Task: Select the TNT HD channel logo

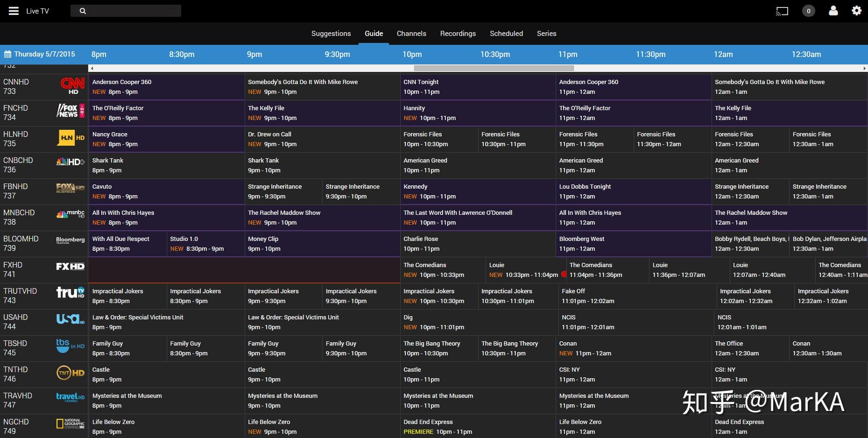Action: click(71, 373)
